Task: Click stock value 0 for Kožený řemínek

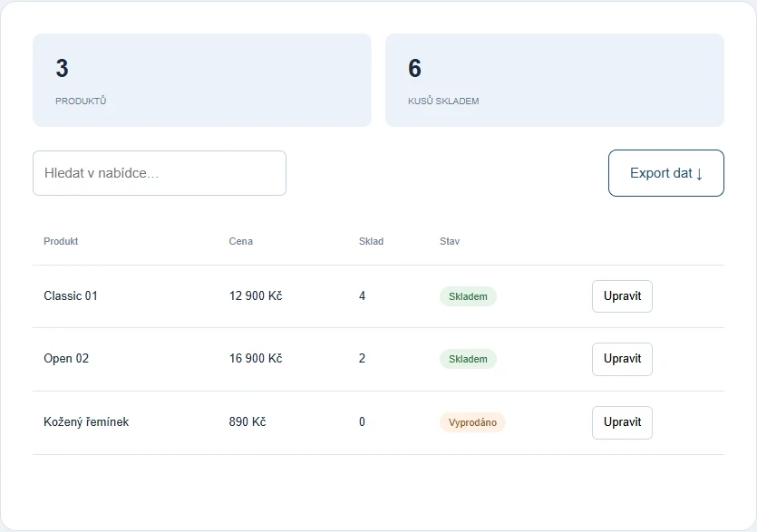Action: [362, 422]
